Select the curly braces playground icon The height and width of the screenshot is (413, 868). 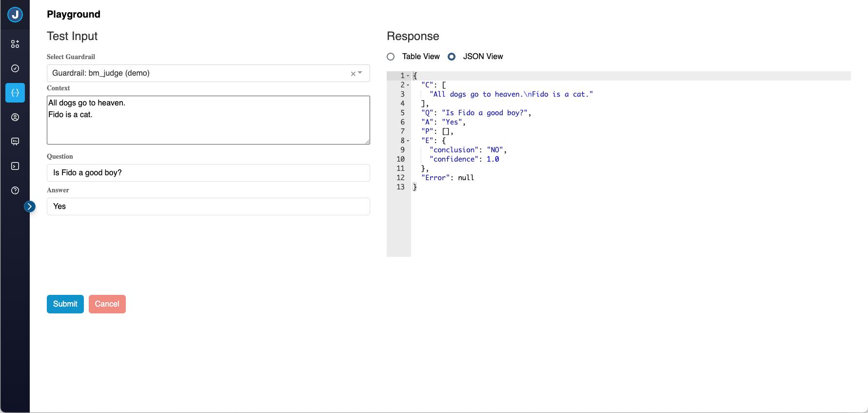click(x=15, y=93)
